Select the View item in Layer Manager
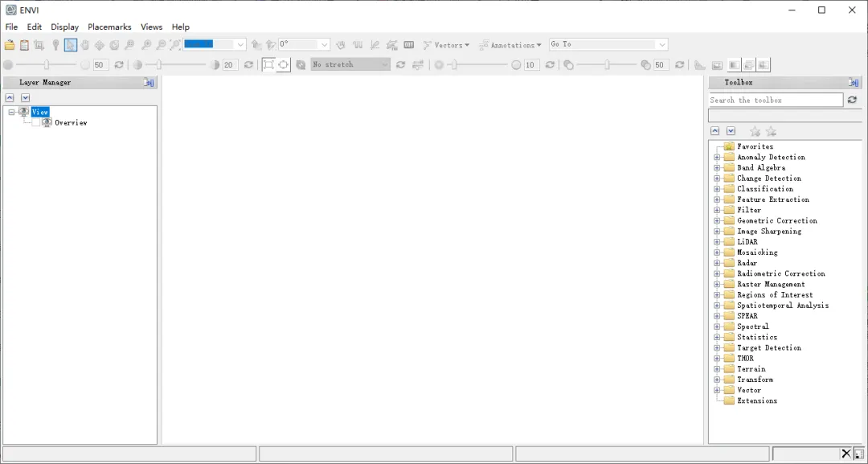Screen dimensions: 868x464 [x=40, y=112]
